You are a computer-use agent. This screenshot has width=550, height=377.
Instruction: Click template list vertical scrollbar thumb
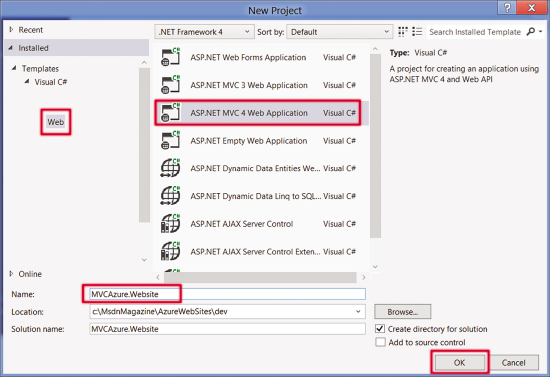click(x=375, y=146)
